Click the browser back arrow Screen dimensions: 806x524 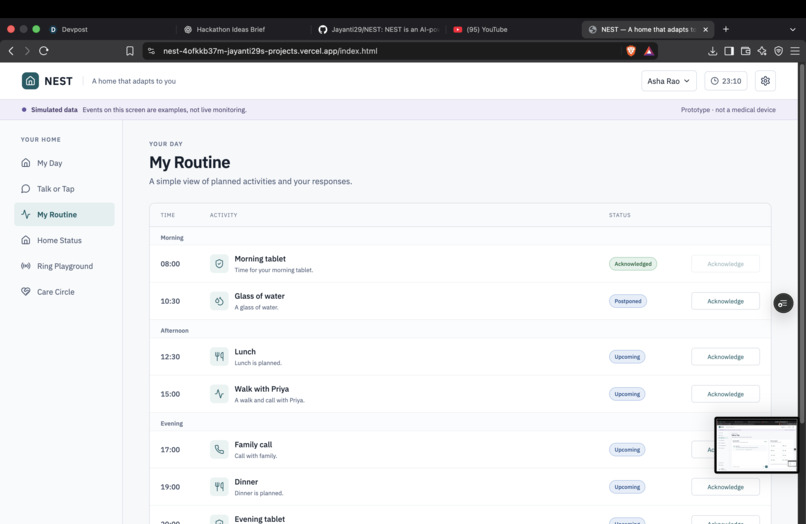pos(11,51)
